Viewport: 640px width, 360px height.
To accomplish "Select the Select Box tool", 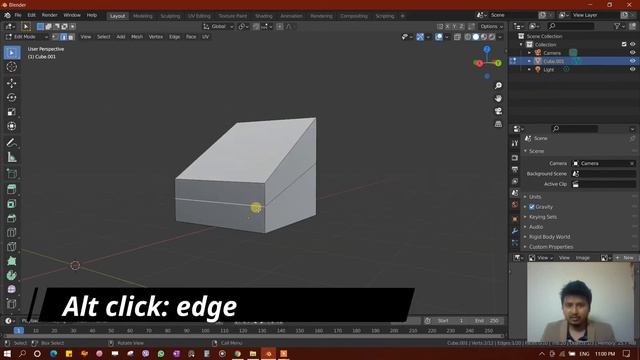I will pos(12,53).
